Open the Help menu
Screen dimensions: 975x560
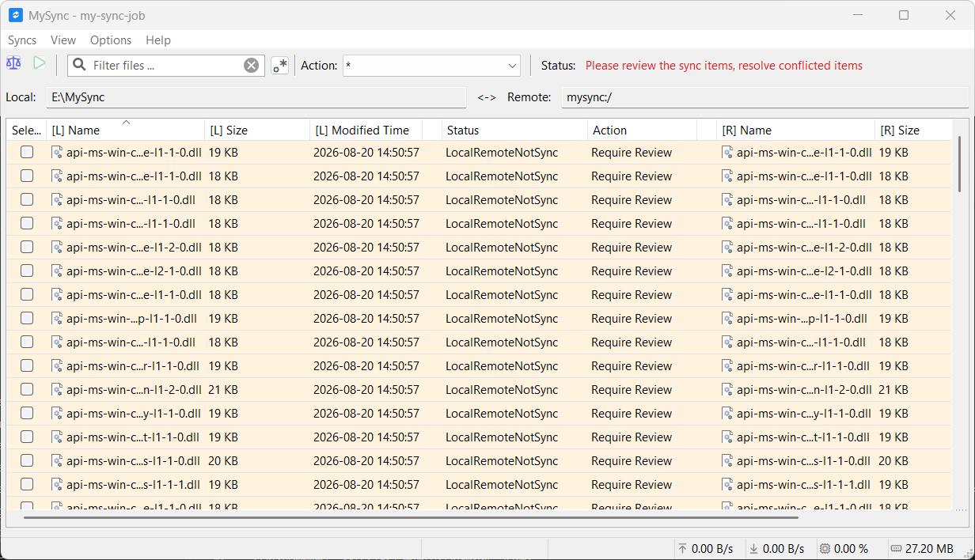[x=158, y=40]
